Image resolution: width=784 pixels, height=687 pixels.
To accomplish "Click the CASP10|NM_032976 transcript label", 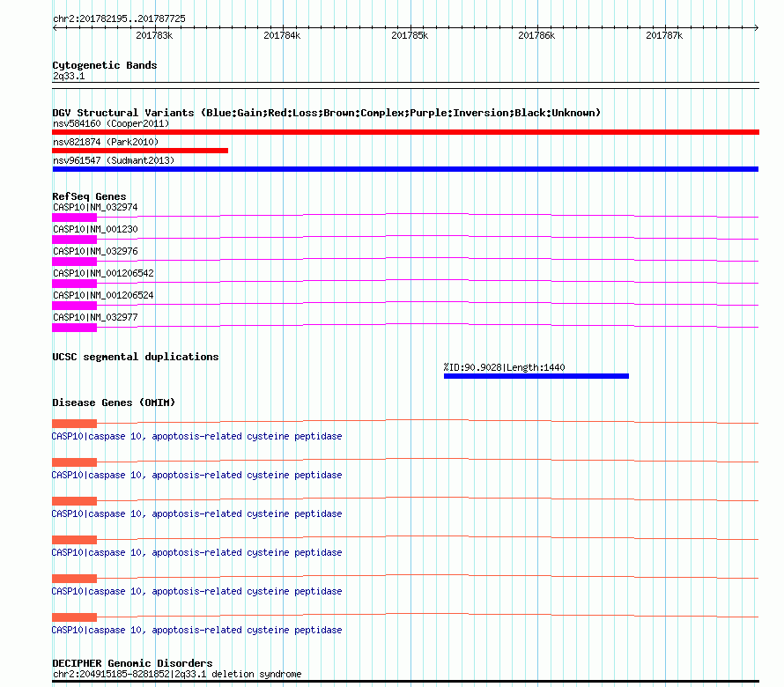I will tap(95, 251).
